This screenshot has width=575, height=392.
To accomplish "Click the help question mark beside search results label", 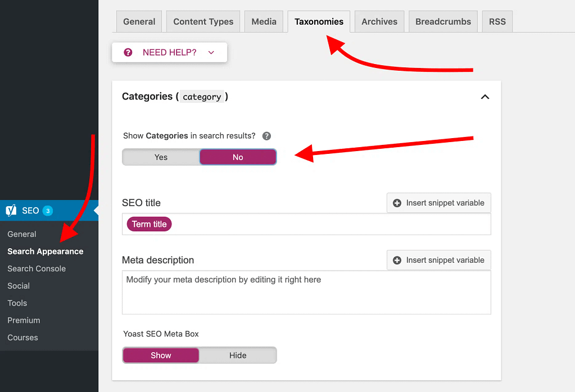I will point(266,135).
